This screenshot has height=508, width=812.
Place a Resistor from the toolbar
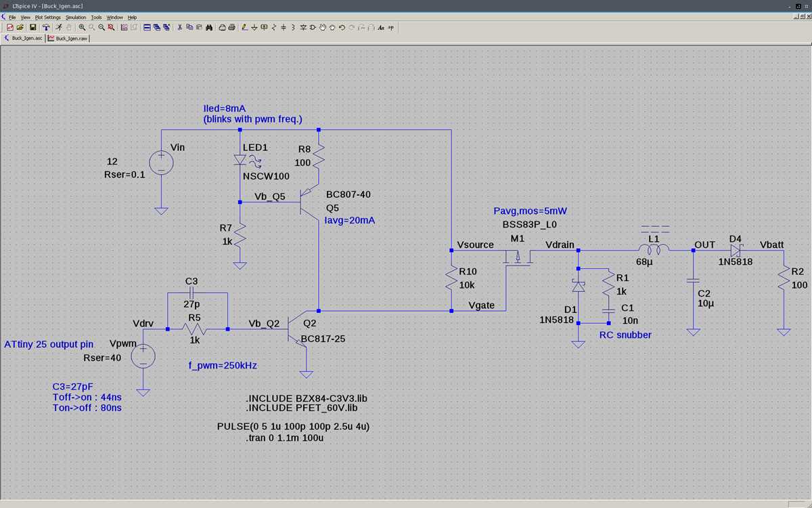[273, 27]
